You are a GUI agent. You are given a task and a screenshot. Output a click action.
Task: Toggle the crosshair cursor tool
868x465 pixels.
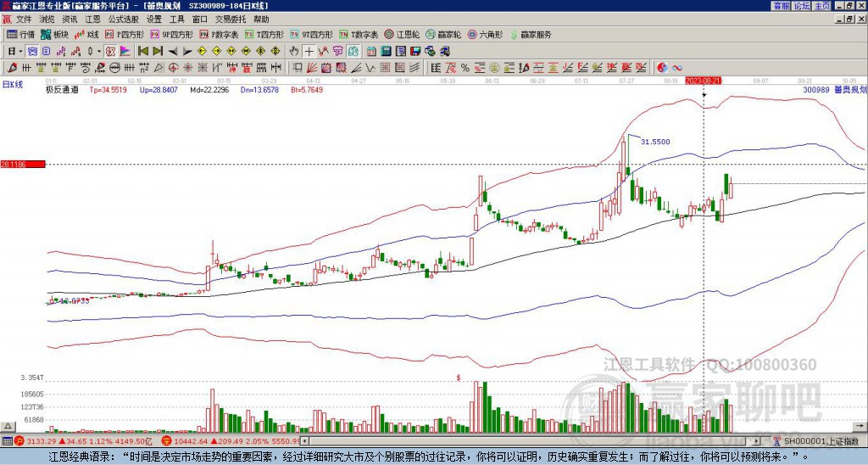pos(309,52)
